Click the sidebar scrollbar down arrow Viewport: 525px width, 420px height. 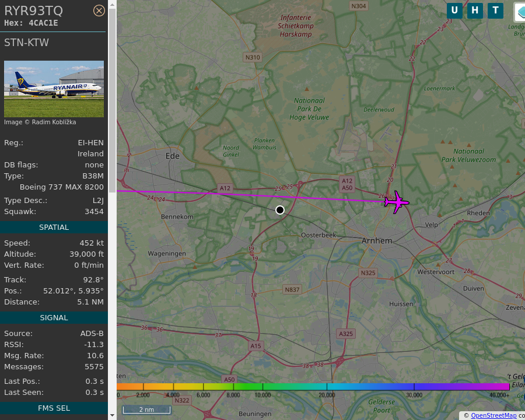[x=112, y=415]
